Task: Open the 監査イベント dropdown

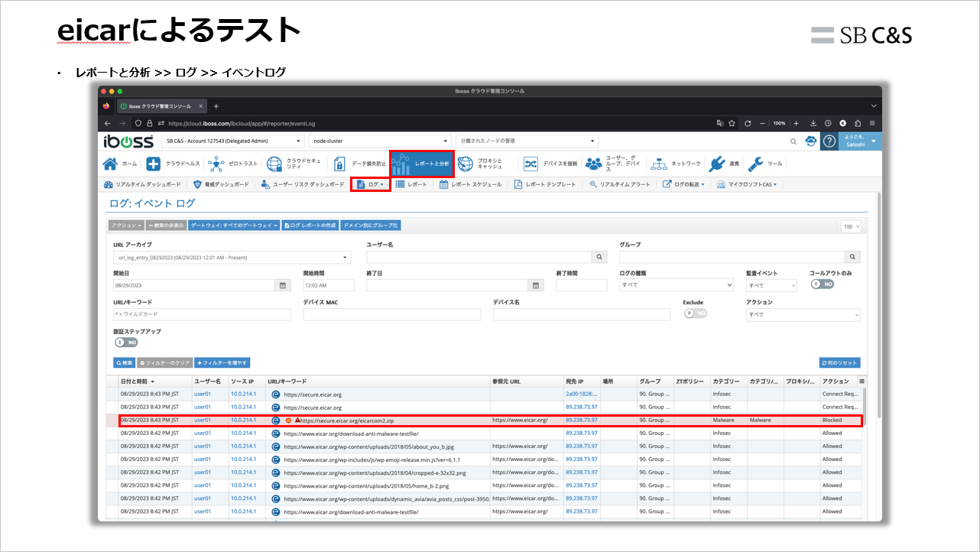Action: click(771, 285)
